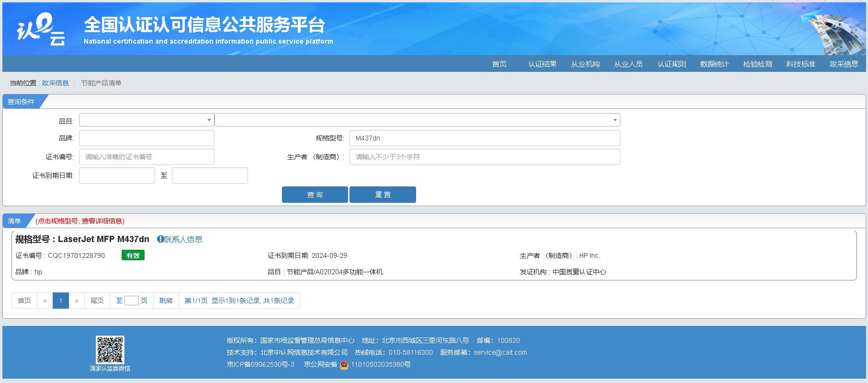The width and height of the screenshot is (868, 383).
Task: Click the service@cait.com email text
Action: (500, 352)
